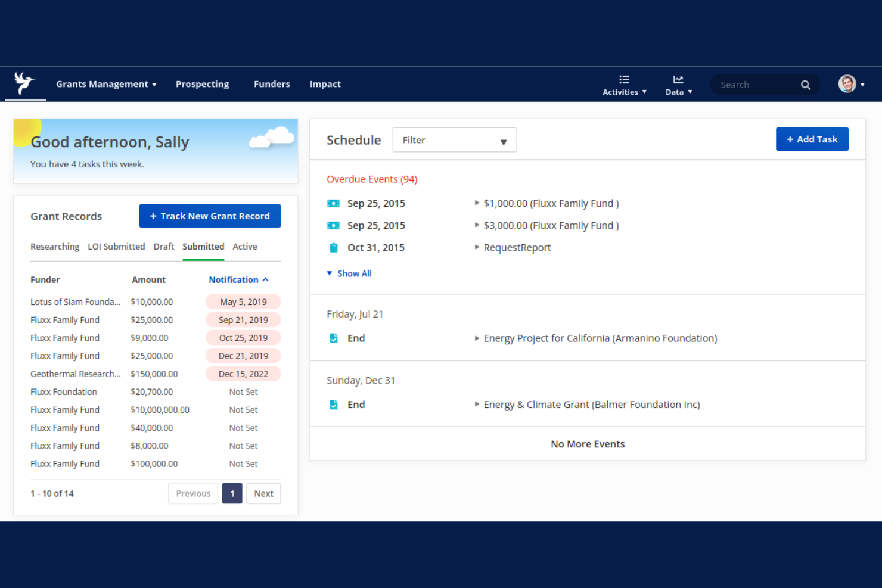Go to Prospecting menu
This screenshot has width=882, height=588.
click(x=202, y=84)
